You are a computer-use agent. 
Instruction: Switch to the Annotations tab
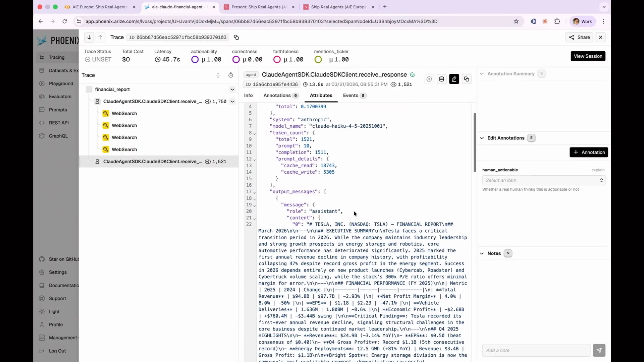[281, 96]
